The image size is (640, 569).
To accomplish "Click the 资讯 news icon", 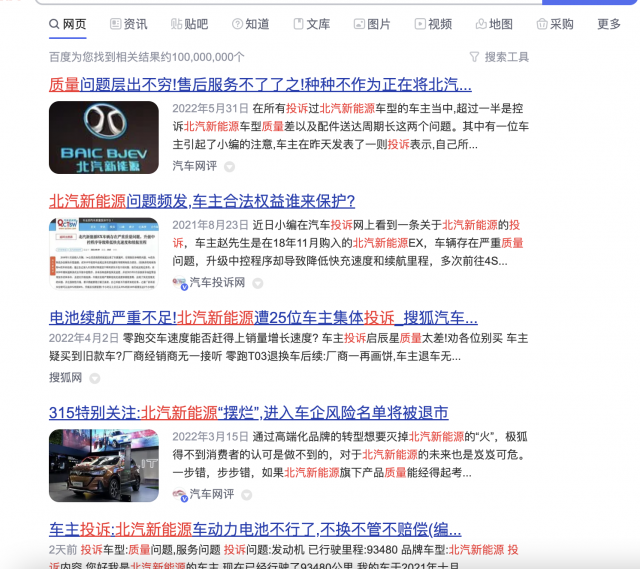I will (x=116, y=24).
